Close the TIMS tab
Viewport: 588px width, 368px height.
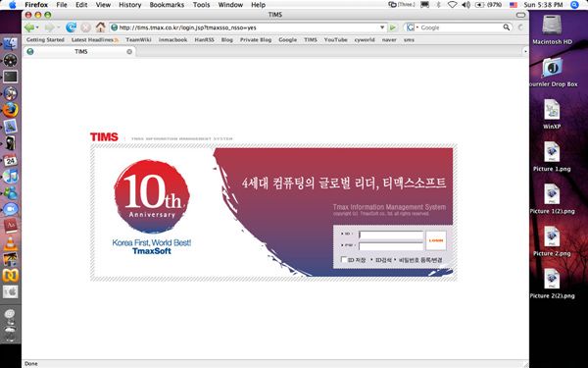pyautogui.click(x=129, y=51)
